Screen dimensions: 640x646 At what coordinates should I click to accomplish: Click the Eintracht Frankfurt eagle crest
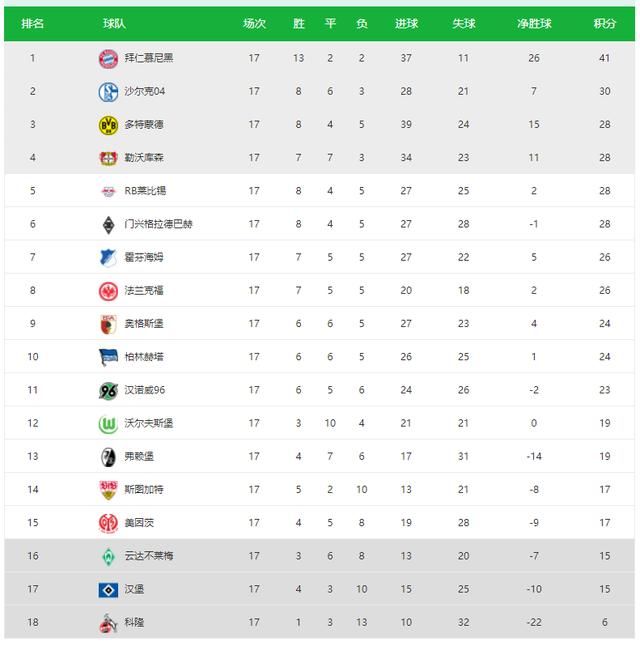108,291
